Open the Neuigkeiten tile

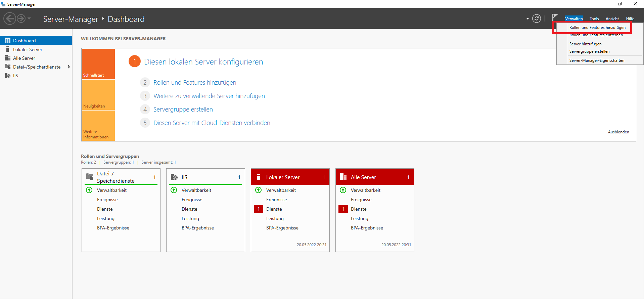98,95
